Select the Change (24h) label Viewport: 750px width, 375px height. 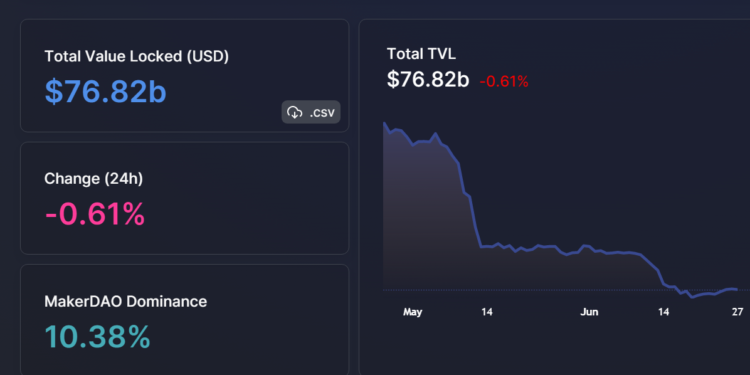pos(94,179)
